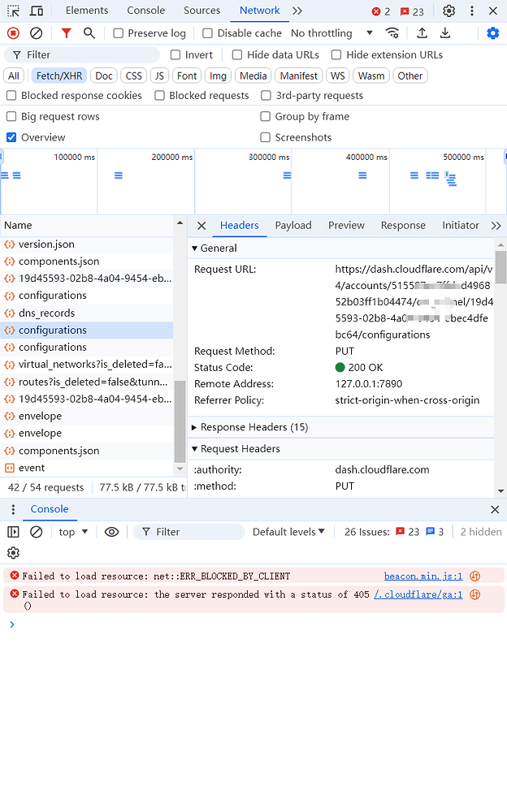Open Default levels dropdown
The width and height of the screenshot is (507, 812).
tap(288, 532)
